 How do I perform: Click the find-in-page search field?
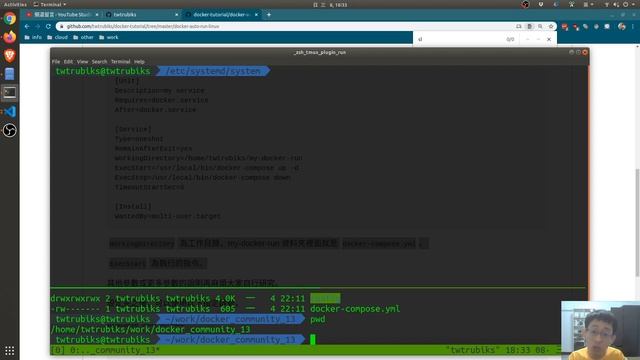459,39
